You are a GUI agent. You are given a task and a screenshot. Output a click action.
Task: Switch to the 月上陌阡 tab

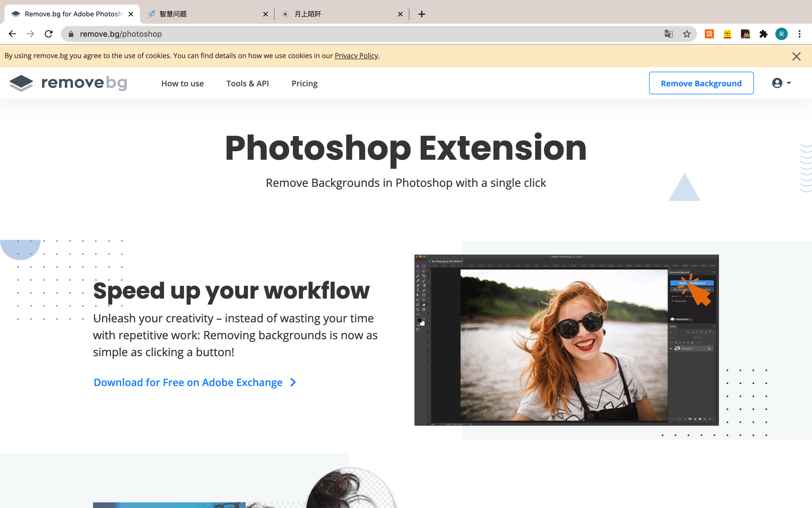(342, 14)
